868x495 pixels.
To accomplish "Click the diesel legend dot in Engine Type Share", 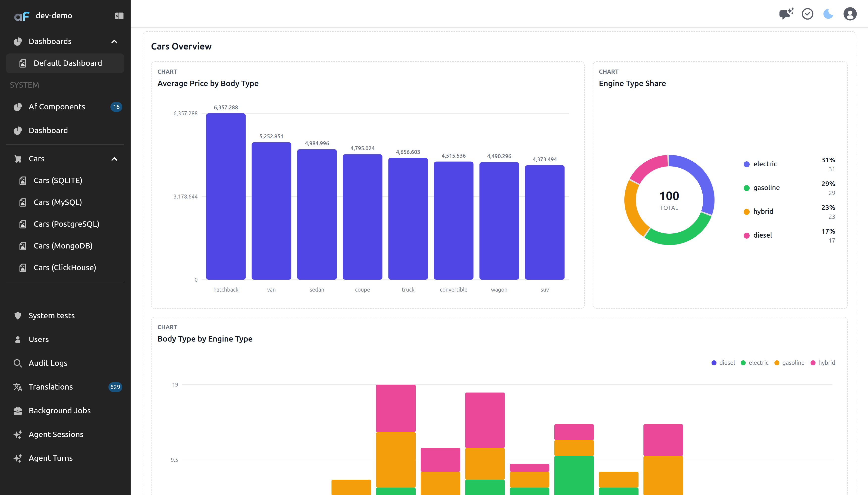I will coord(747,236).
